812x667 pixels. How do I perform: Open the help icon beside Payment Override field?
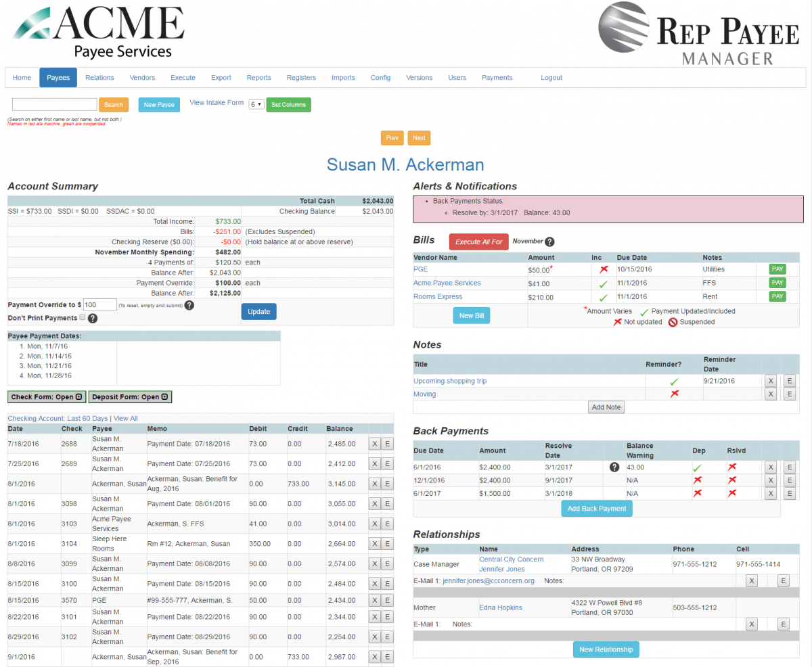[189, 305]
